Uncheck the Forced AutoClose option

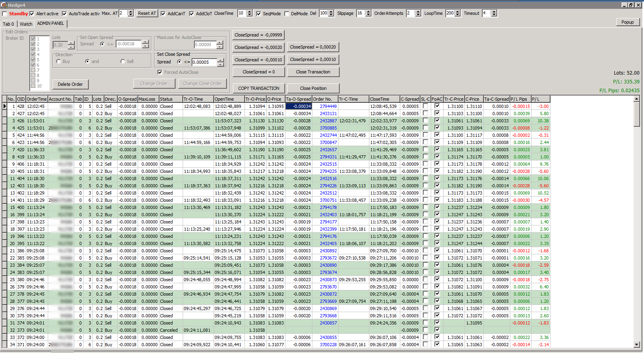pyautogui.click(x=160, y=72)
